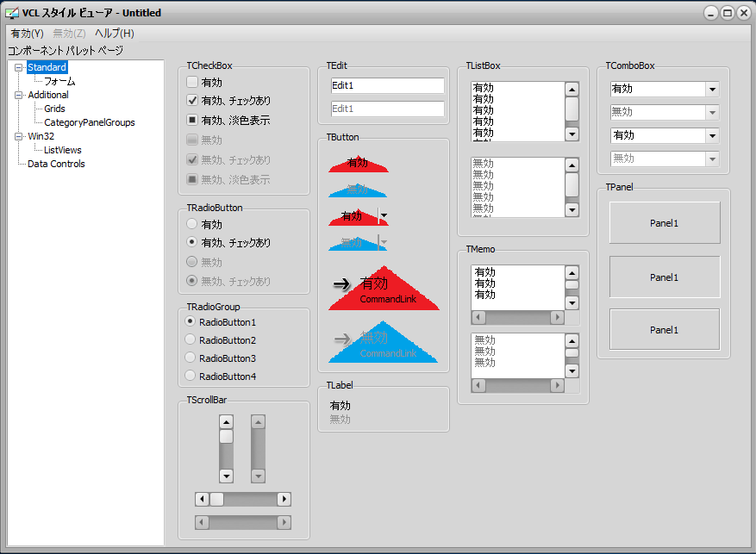Select the Grids tree item

54,109
